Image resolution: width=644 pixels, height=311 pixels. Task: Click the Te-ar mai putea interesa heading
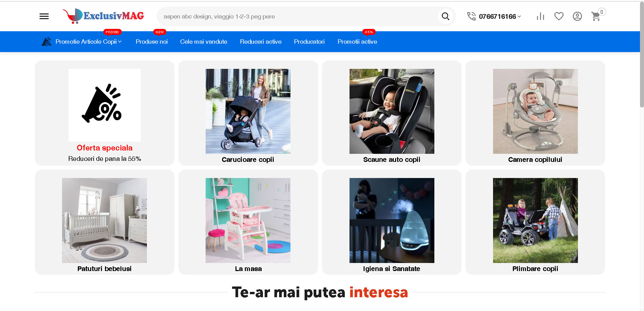coord(320,292)
